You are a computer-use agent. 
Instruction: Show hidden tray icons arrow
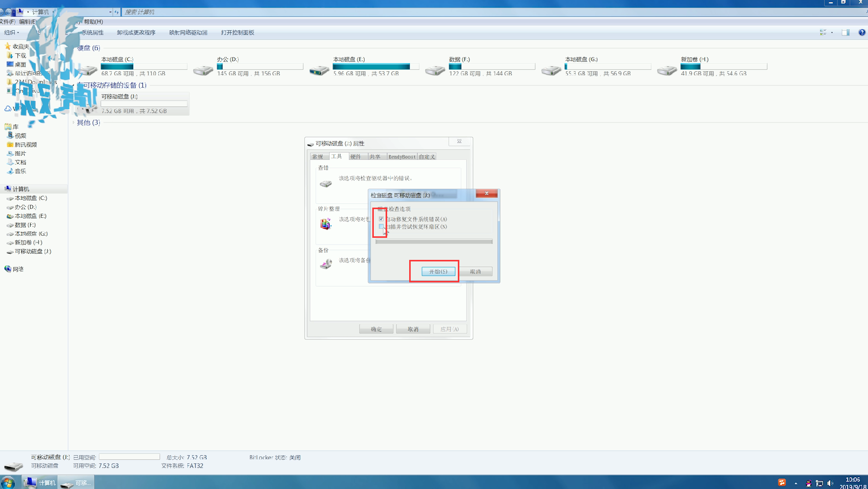[796, 483]
